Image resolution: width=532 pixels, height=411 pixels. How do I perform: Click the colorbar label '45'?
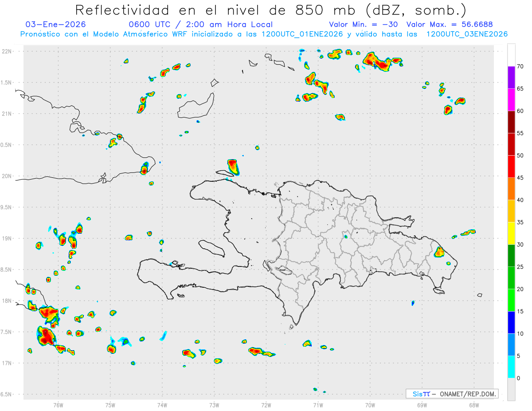(520, 178)
